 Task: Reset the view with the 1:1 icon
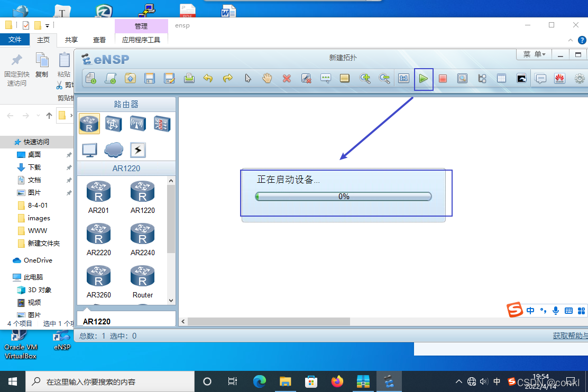click(403, 78)
